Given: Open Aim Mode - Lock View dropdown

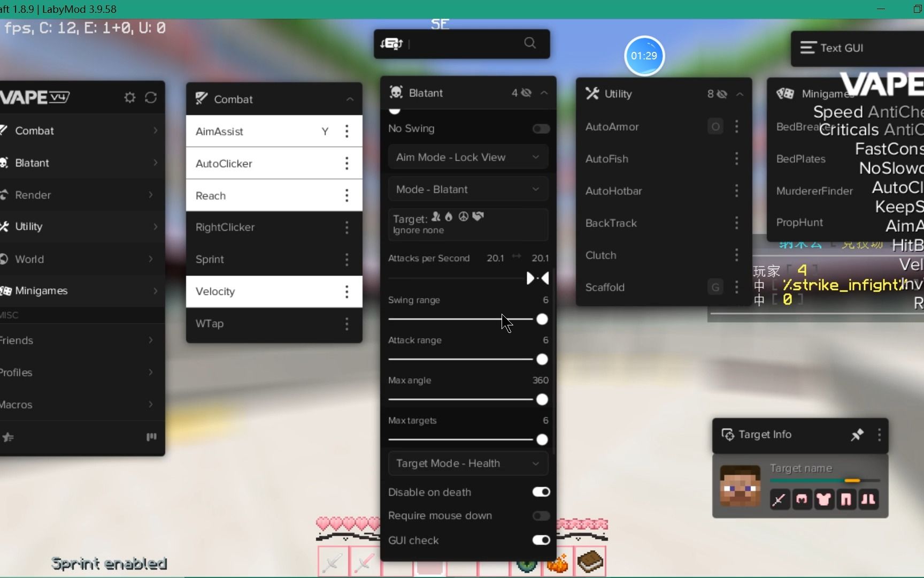Looking at the screenshot, I should pos(468,157).
